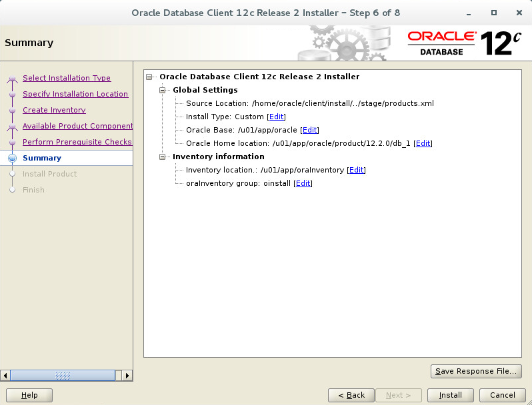Click the sidebar scrollbar right arrow

click(x=127, y=376)
